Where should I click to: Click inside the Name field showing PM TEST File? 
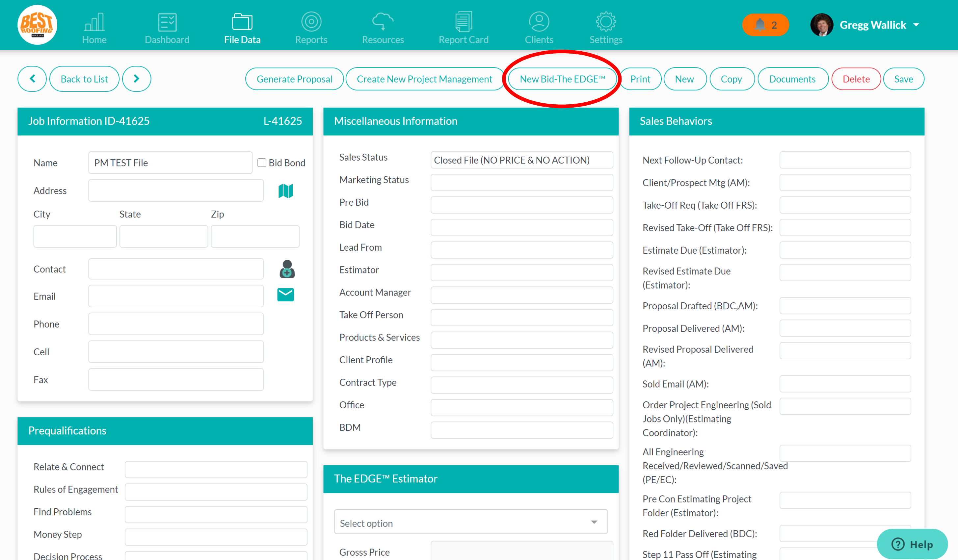click(x=170, y=163)
